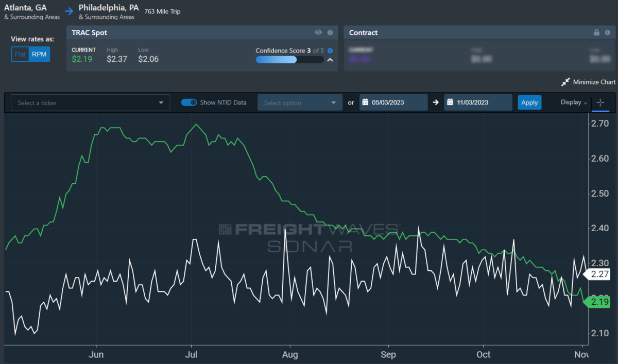
Task: Click the end date calendar icon
Action: coord(449,102)
